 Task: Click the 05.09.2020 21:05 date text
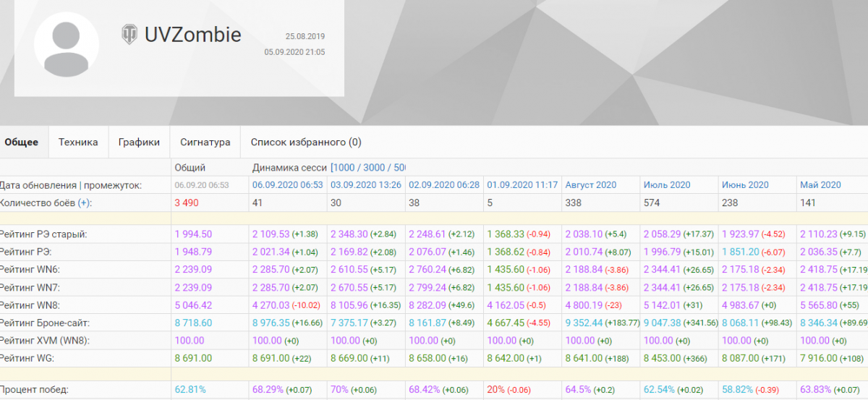[294, 52]
